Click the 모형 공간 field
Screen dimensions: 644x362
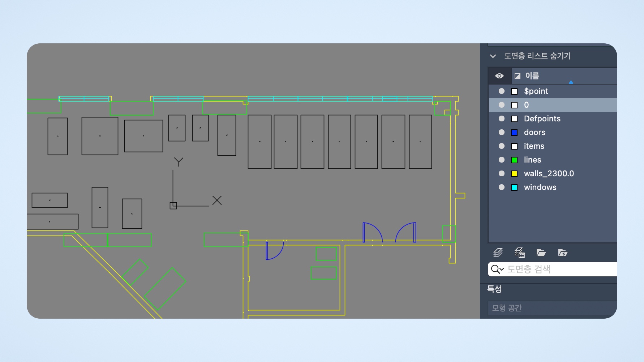point(552,308)
